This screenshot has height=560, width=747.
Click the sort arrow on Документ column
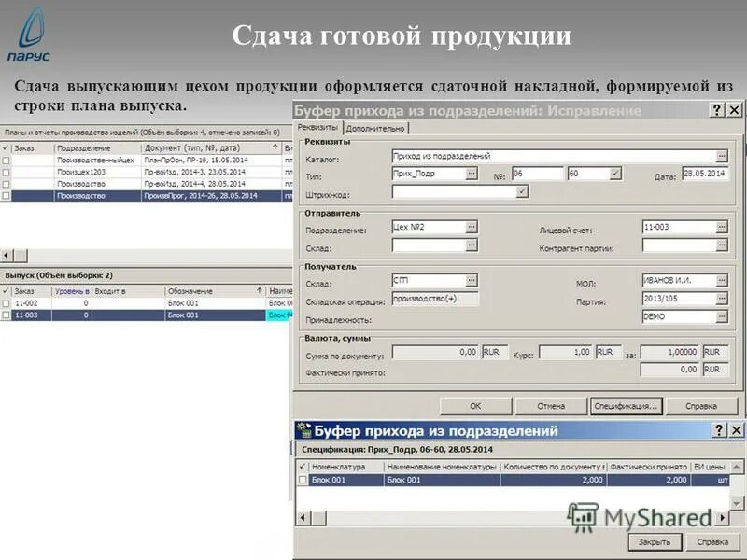274,148
